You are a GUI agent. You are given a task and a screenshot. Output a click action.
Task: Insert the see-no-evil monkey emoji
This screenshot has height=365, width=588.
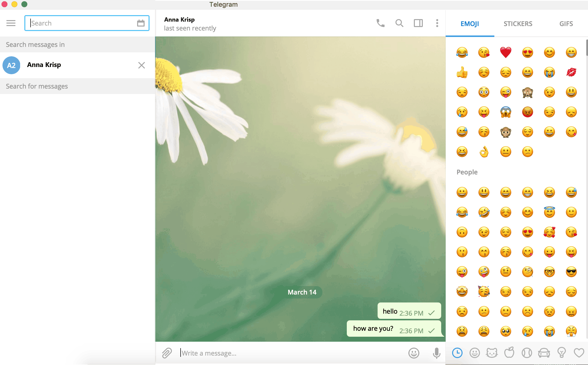pyautogui.click(x=527, y=92)
